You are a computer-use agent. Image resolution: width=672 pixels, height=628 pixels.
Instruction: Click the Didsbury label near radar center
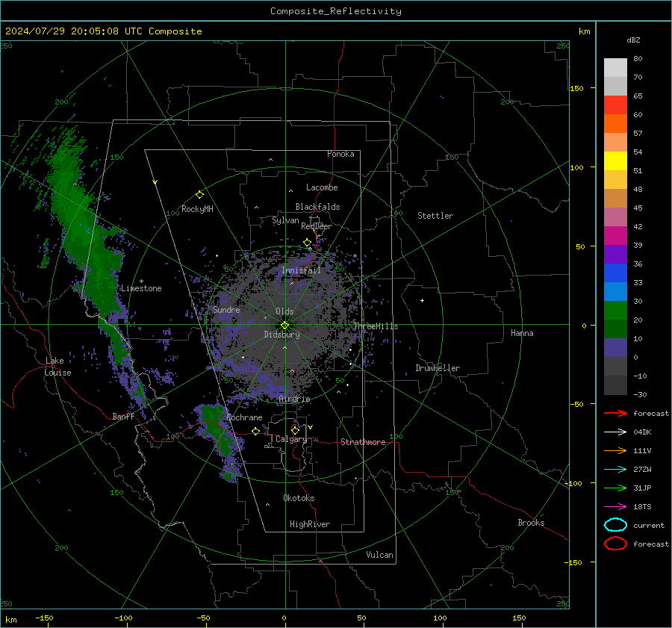point(281,335)
